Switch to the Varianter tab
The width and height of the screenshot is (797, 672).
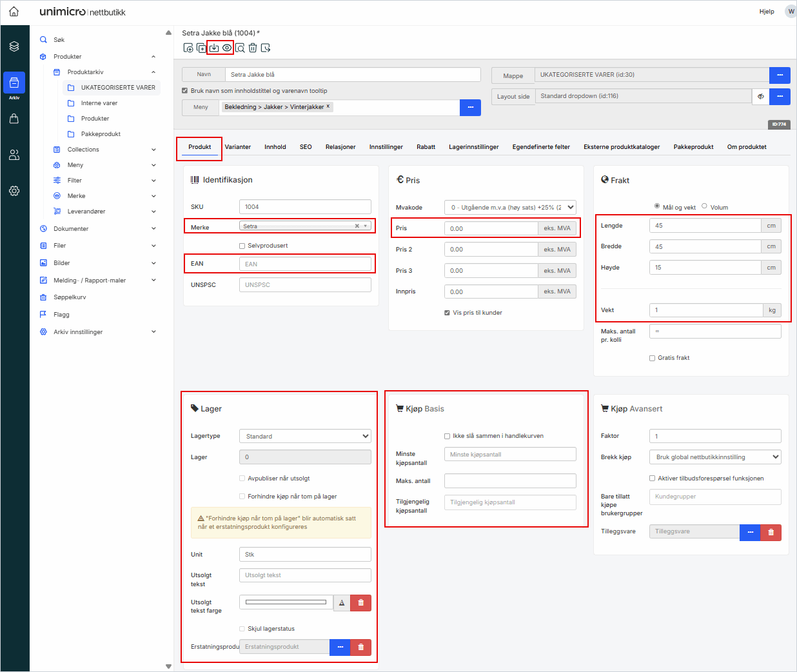237,147
